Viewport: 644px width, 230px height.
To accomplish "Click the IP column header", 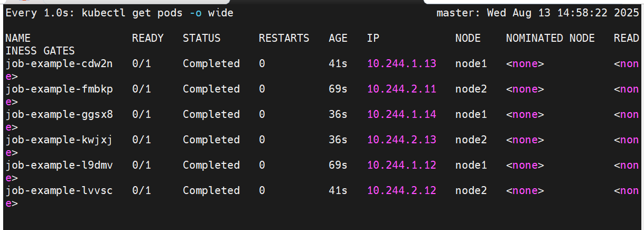I will tap(373, 39).
